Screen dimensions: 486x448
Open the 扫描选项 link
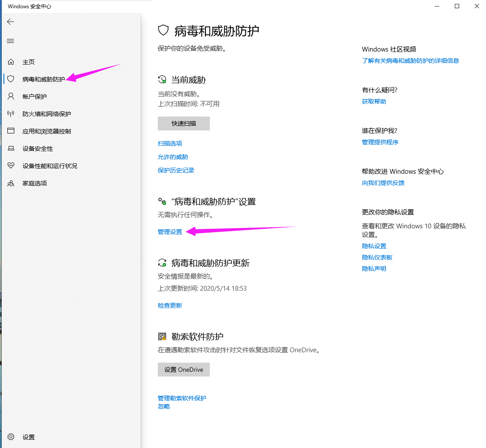(x=170, y=143)
